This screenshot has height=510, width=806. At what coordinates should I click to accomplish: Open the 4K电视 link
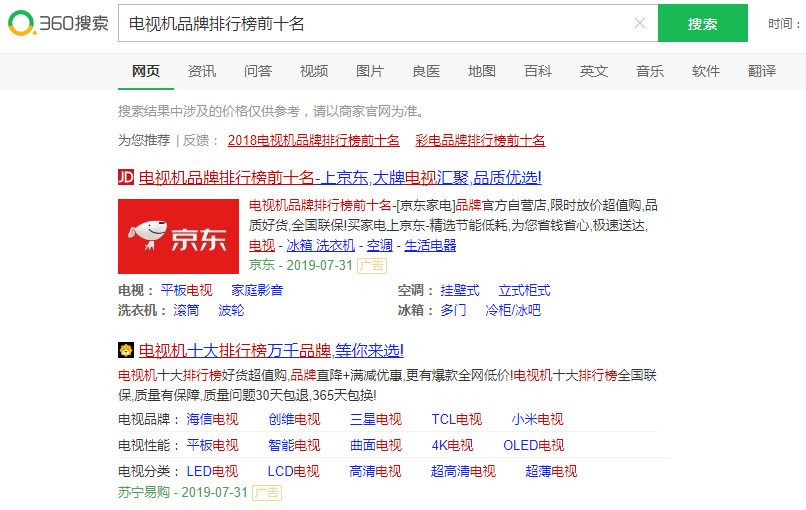(452, 445)
